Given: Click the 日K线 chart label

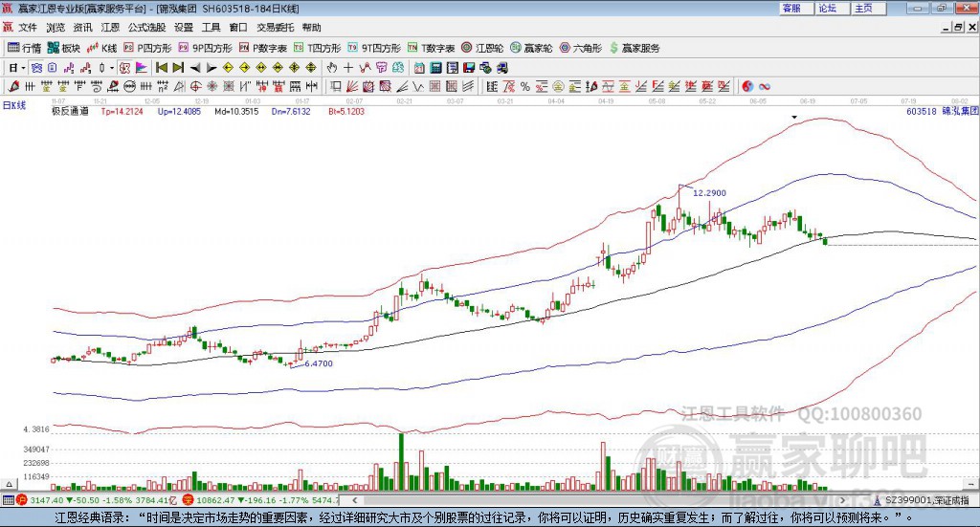Looking at the screenshot, I should 14,105.
